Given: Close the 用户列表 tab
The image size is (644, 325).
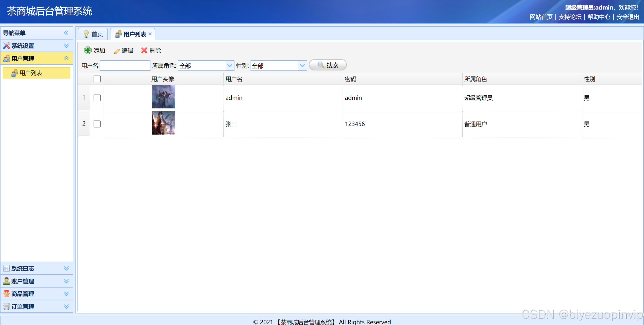Looking at the screenshot, I should tap(150, 34).
